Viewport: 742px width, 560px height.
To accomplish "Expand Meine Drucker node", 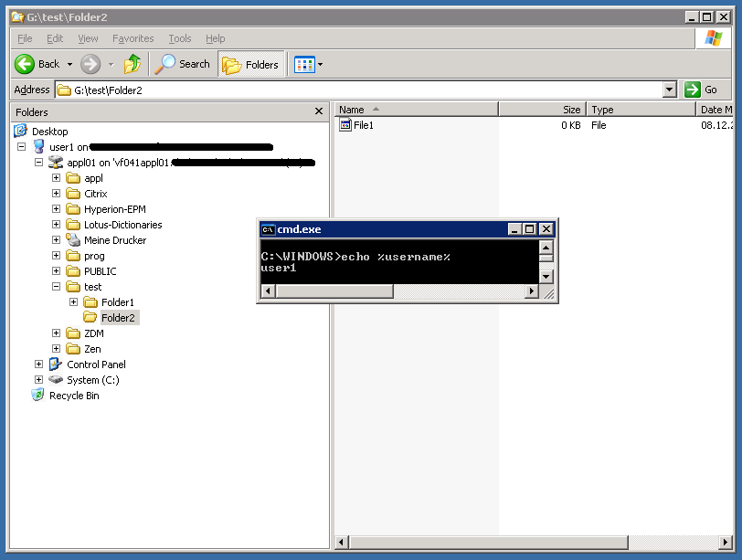I will click(57, 240).
